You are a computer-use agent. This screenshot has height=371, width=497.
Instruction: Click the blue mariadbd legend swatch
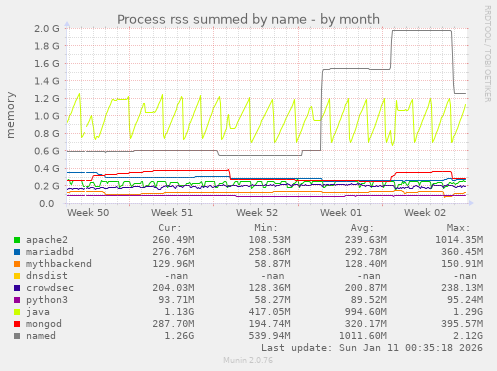(17, 252)
